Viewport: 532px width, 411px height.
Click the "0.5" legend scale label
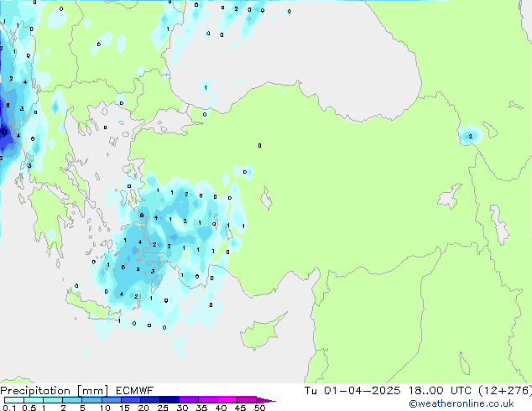click(29, 408)
